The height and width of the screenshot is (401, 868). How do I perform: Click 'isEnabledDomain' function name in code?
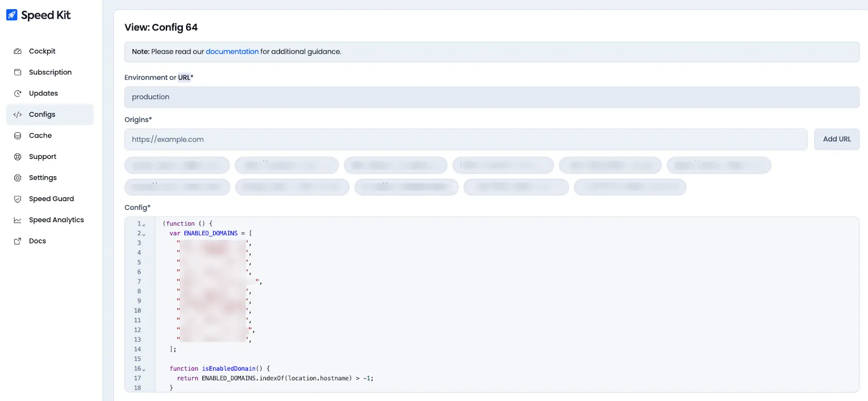click(228, 368)
